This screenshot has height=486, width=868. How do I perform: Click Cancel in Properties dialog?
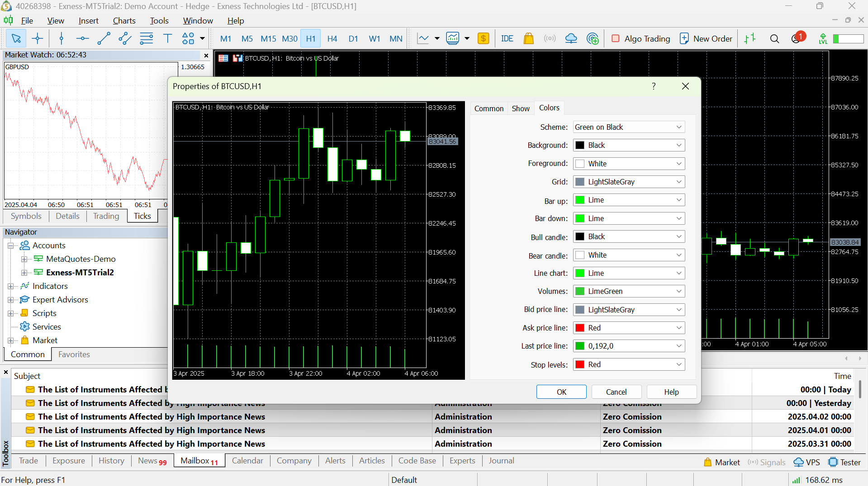pos(616,392)
